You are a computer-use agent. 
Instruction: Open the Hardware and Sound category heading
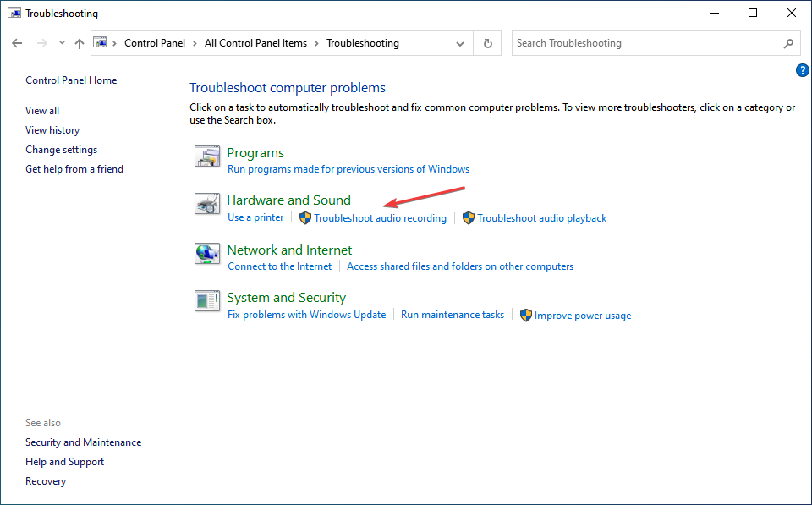(x=289, y=200)
